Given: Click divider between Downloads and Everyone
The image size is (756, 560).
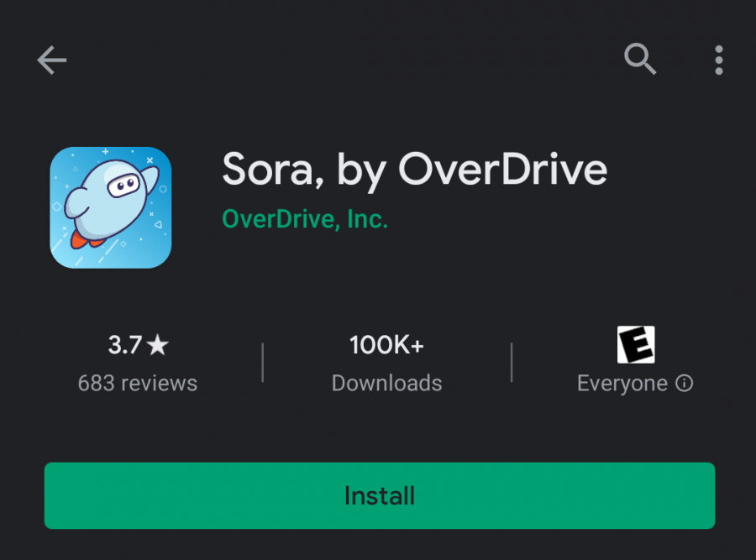Looking at the screenshot, I should click(512, 362).
